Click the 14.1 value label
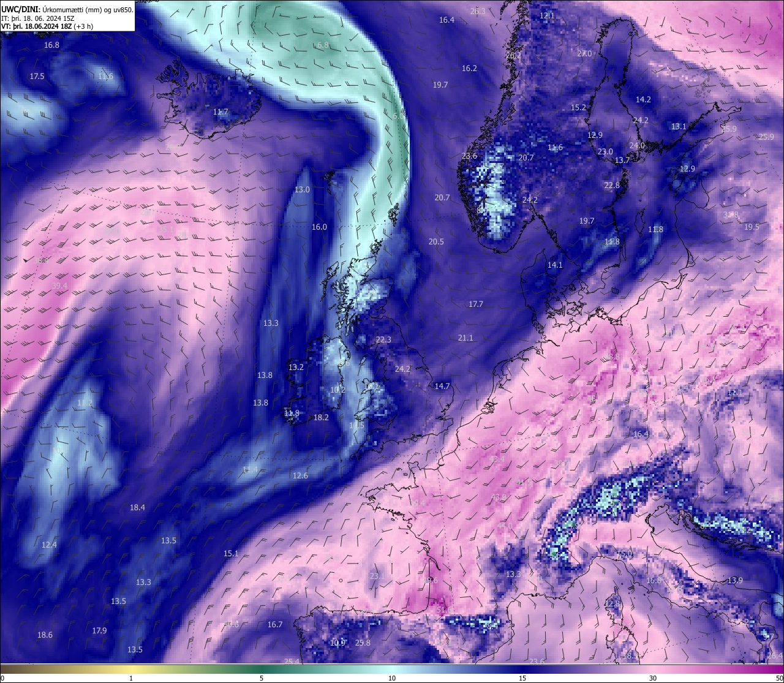This screenshot has height=683, width=784. 554,265
